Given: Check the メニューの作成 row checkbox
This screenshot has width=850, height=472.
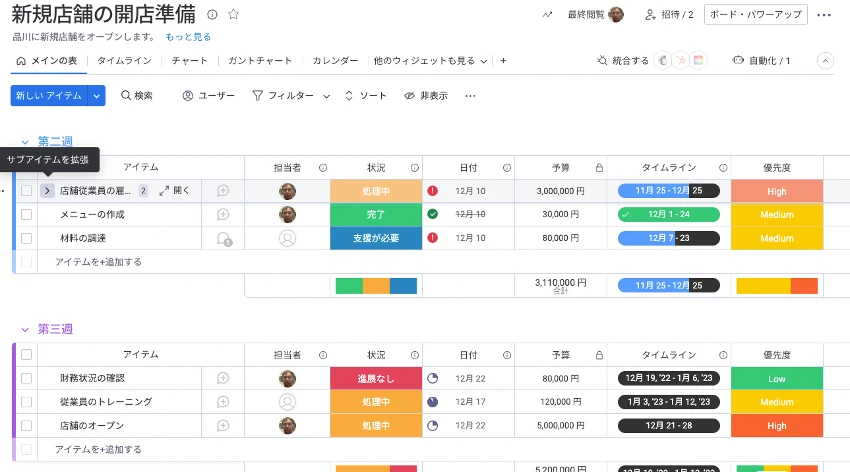Looking at the screenshot, I should (27, 215).
